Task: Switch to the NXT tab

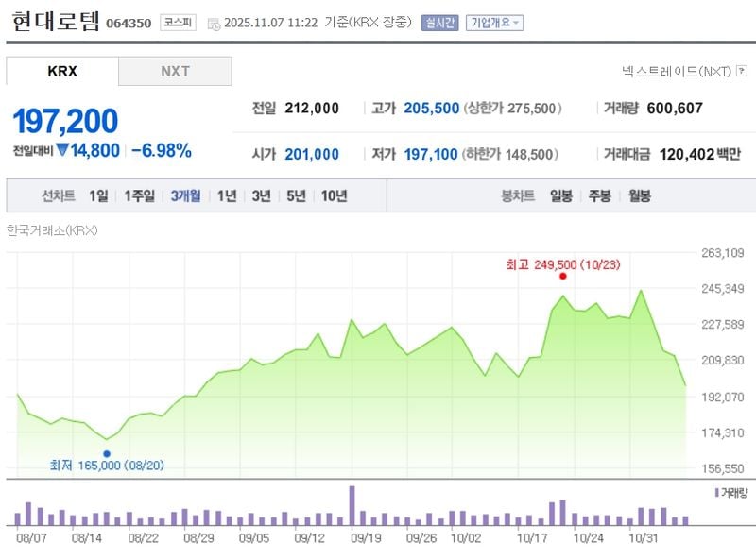Action: pos(175,72)
